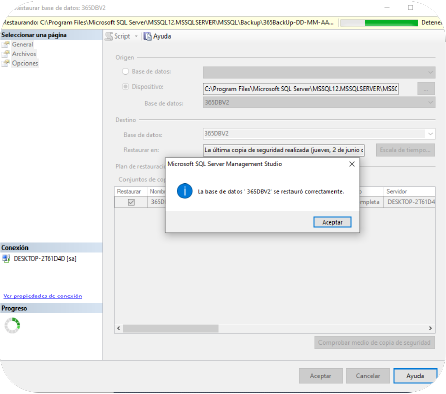This screenshot has width=446, height=394.
Task: Open the 365DBV2 dropdown under Dispositivo
Action: 431,102
